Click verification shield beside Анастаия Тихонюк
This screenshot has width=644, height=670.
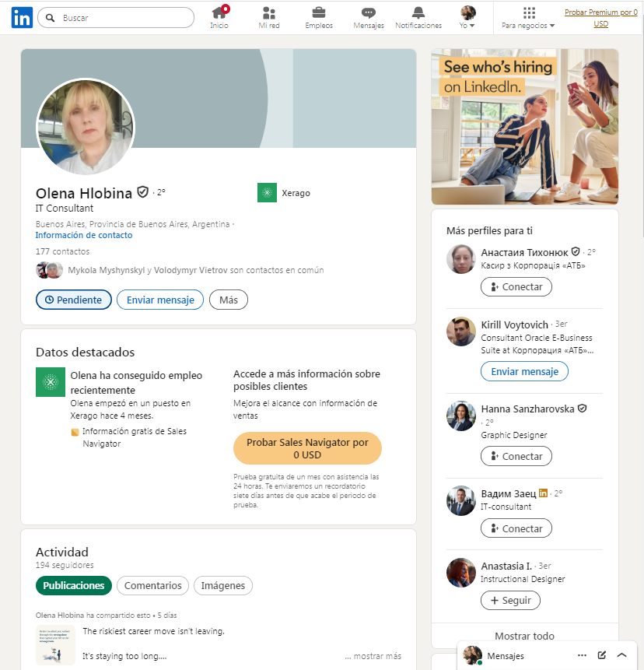(576, 251)
